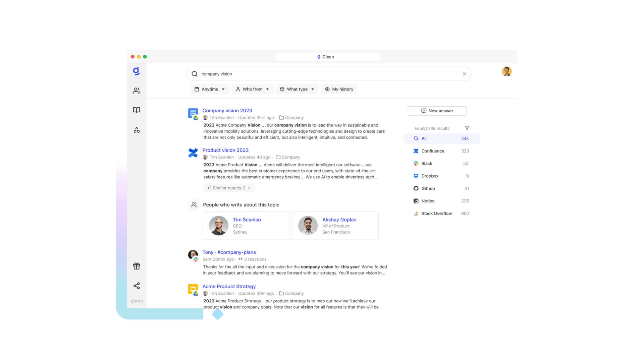Click the share nodes sidebar icon
Screen dimensions: 644x362
(x=137, y=286)
